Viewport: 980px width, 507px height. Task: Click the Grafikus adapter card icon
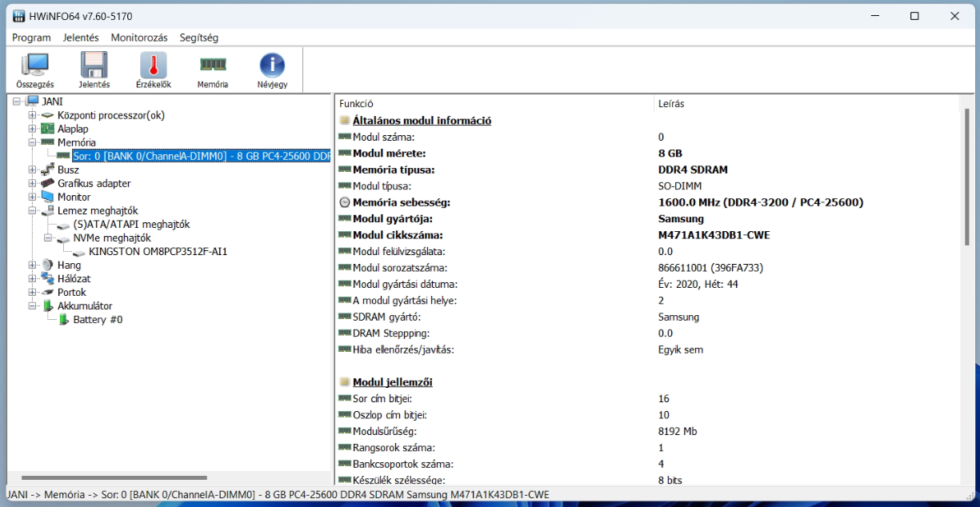[47, 183]
